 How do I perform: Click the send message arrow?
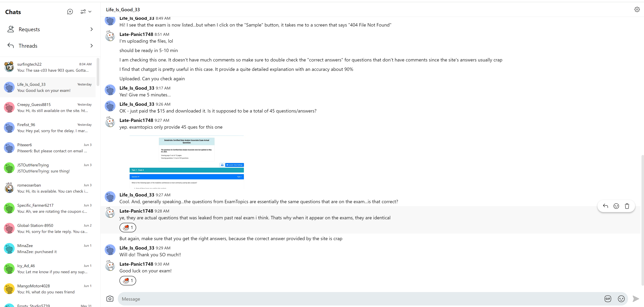tap(635, 299)
